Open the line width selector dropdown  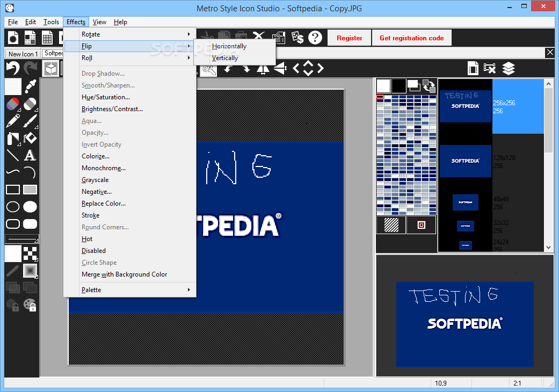21,239
